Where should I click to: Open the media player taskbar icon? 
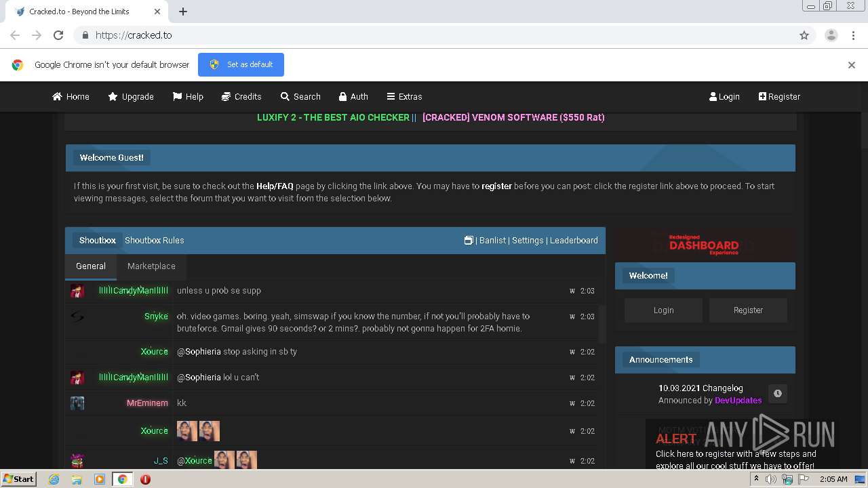tap(99, 479)
